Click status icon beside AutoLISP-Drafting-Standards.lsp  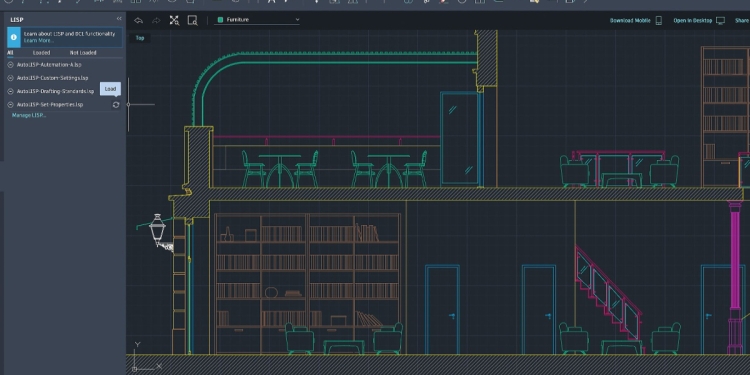pyautogui.click(x=11, y=91)
